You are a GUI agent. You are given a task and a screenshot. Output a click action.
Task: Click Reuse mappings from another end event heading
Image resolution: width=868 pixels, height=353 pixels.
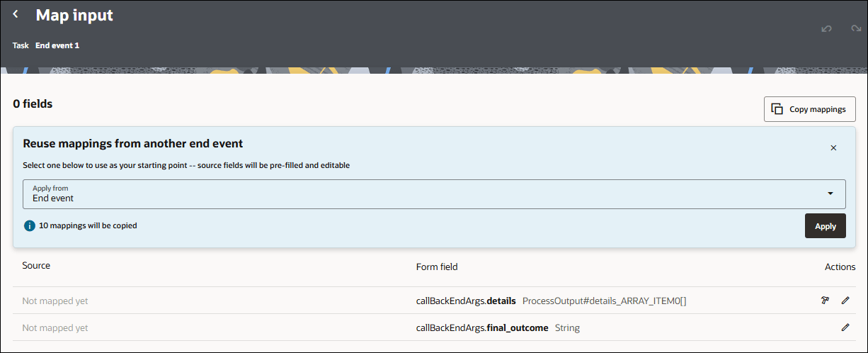click(x=133, y=143)
